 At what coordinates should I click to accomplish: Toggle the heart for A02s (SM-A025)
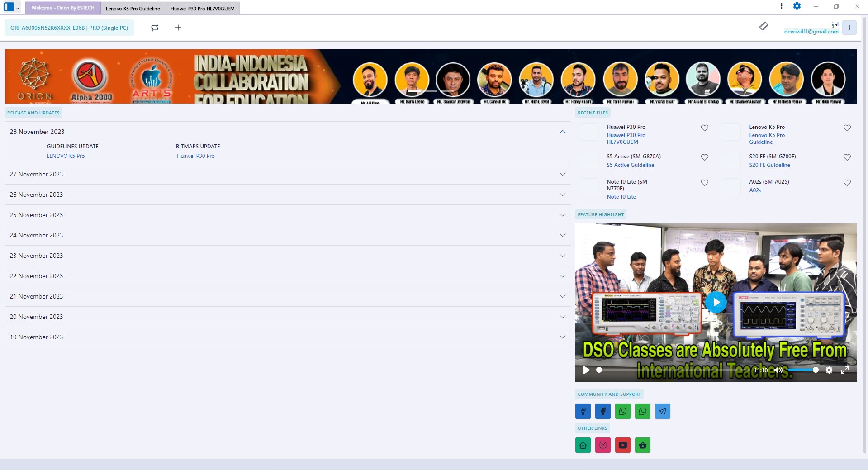click(847, 183)
